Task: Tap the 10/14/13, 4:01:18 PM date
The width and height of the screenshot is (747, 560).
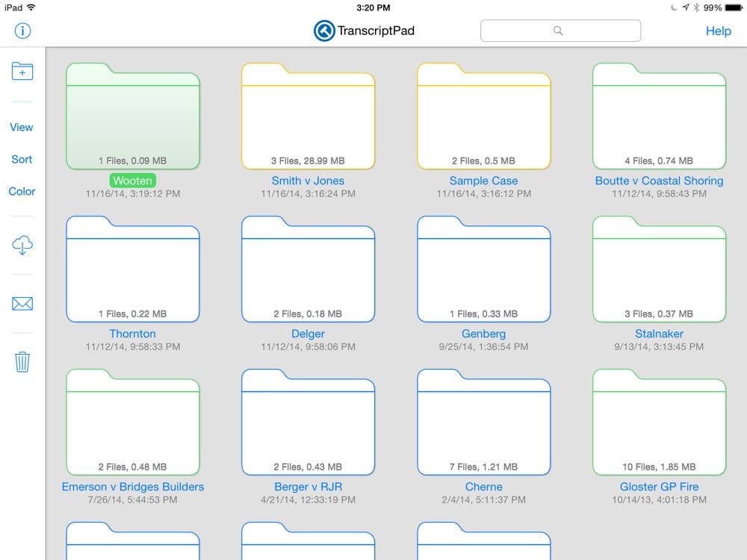Action: [660, 500]
